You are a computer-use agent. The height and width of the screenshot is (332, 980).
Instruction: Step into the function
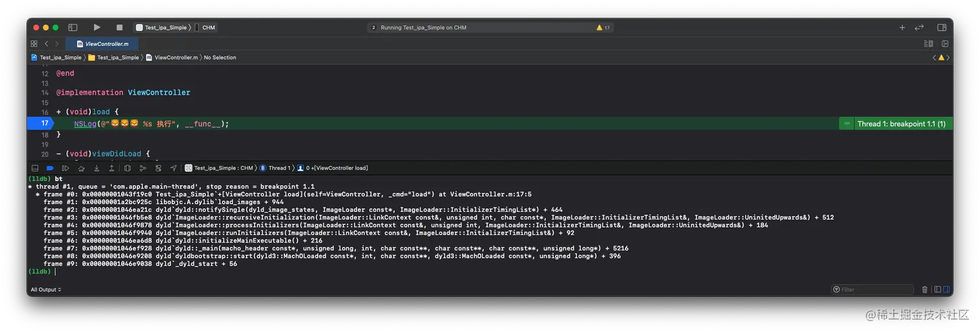[97, 168]
